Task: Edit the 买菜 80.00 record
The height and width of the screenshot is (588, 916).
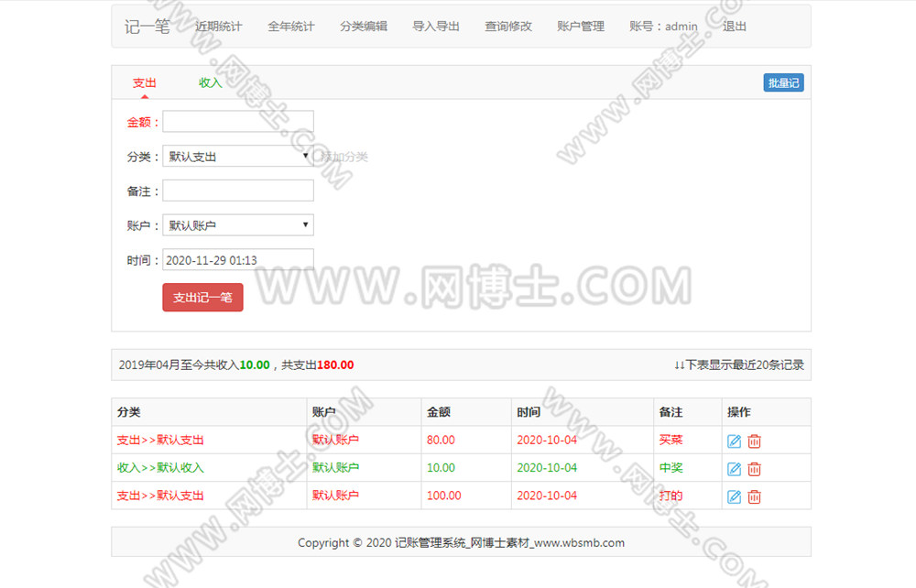Action: click(734, 441)
